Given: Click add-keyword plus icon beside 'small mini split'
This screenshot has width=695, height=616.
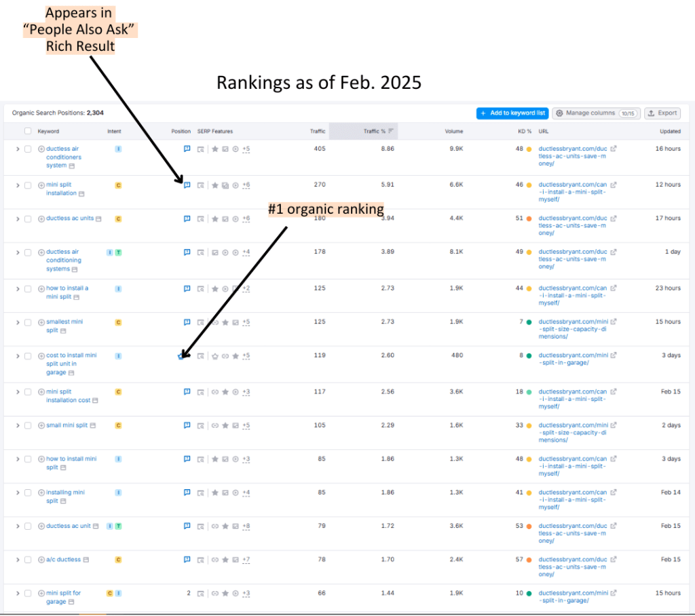Looking at the screenshot, I should point(41,425).
